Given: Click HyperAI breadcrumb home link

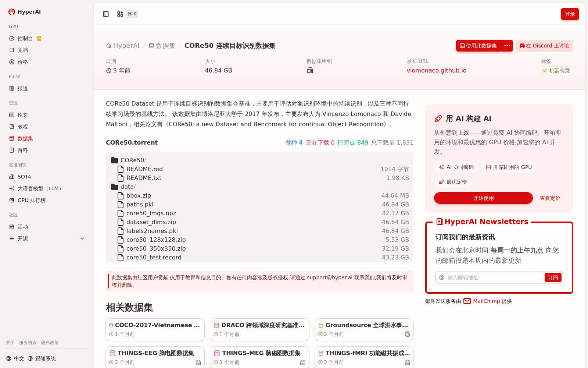Looking at the screenshot, I should 123,46.
